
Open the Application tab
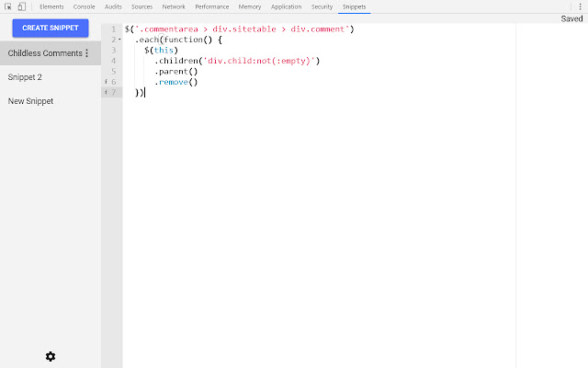click(x=286, y=6)
